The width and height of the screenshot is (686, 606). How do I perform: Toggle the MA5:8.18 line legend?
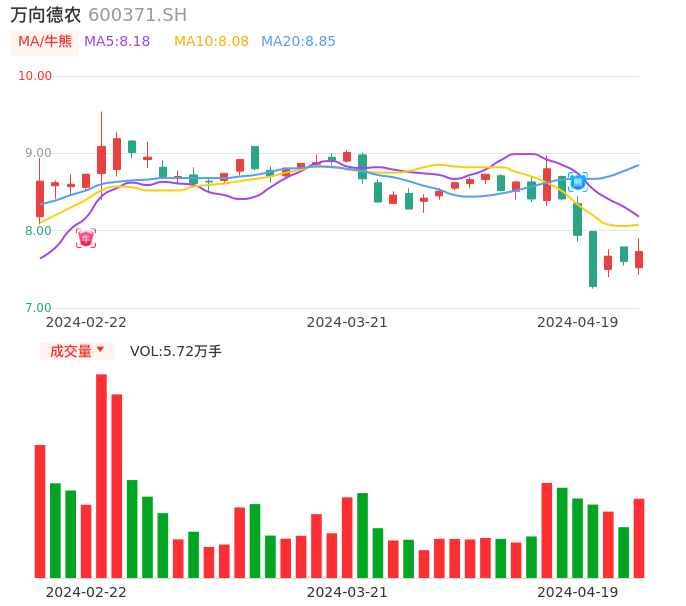click(117, 42)
